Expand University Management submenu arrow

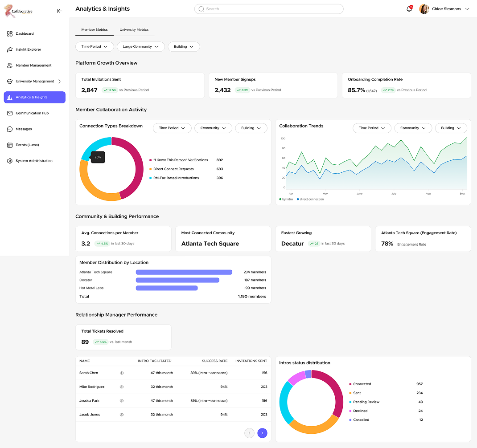[60, 81]
